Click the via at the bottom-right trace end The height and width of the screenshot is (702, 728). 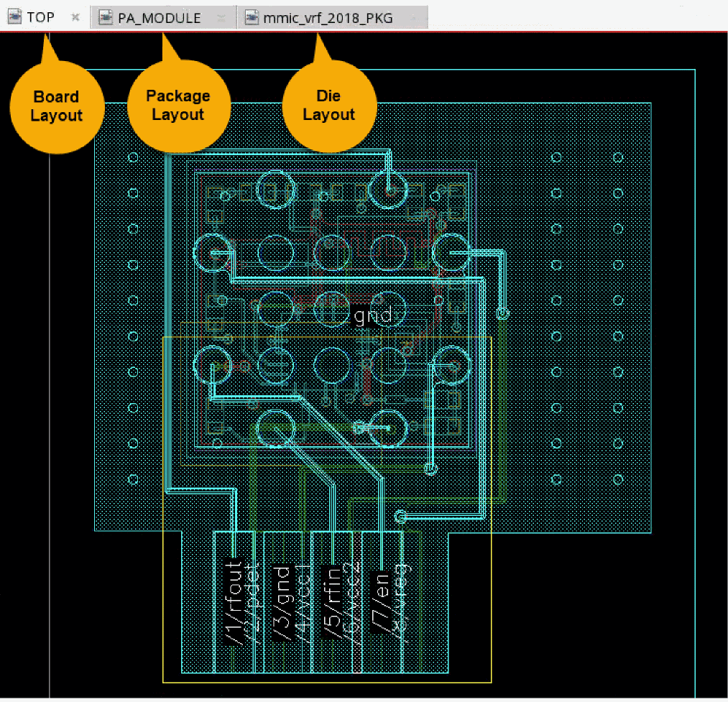(x=401, y=516)
